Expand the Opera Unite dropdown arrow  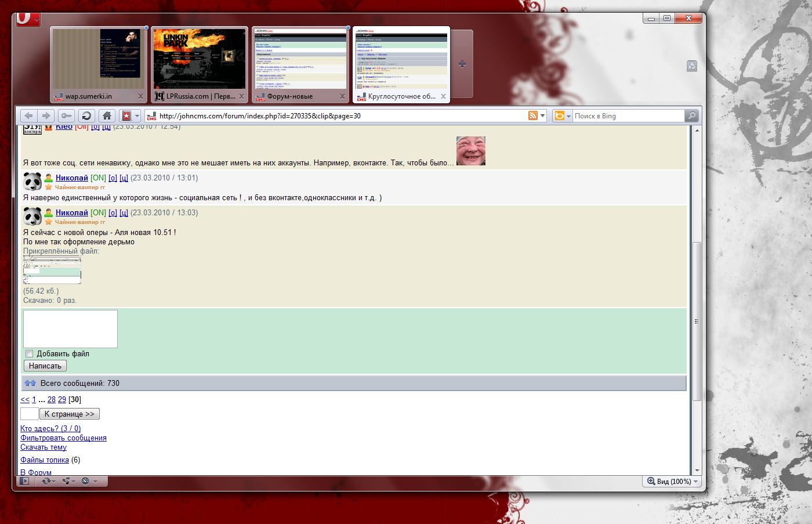tap(74, 481)
